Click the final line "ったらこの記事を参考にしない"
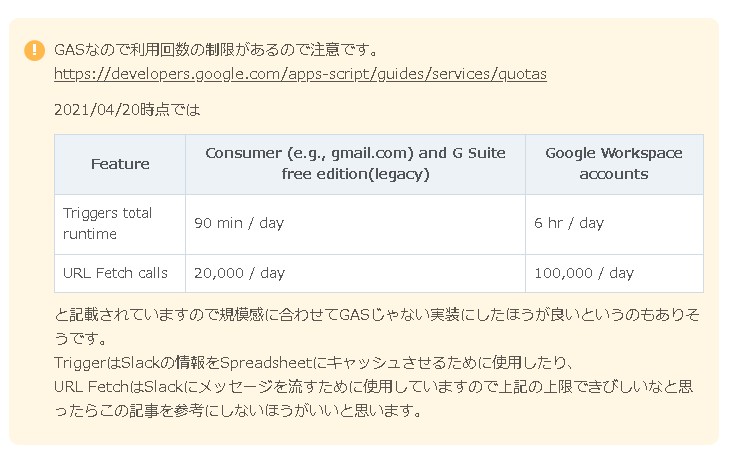The height and width of the screenshot is (461, 731). (238, 410)
